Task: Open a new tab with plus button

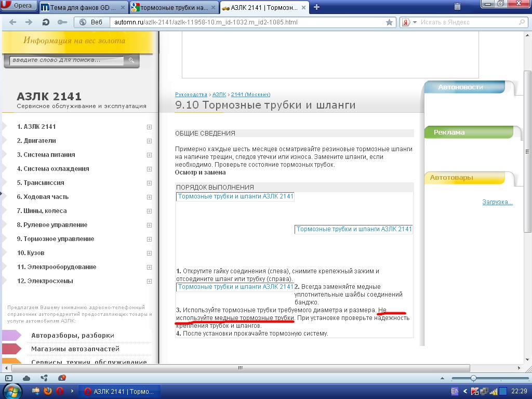Action: coord(316,7)
